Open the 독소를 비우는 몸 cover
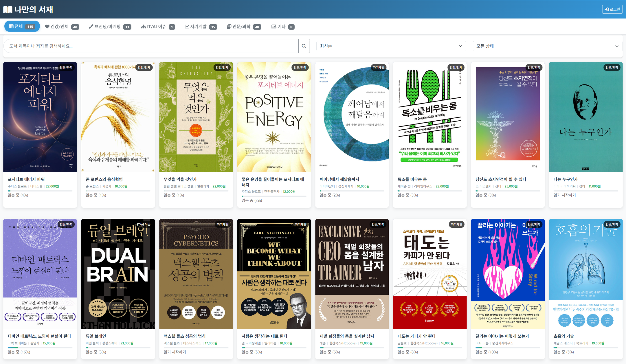Image resolution: width=626 pixels, height=364 pixels. pos(430,117)
